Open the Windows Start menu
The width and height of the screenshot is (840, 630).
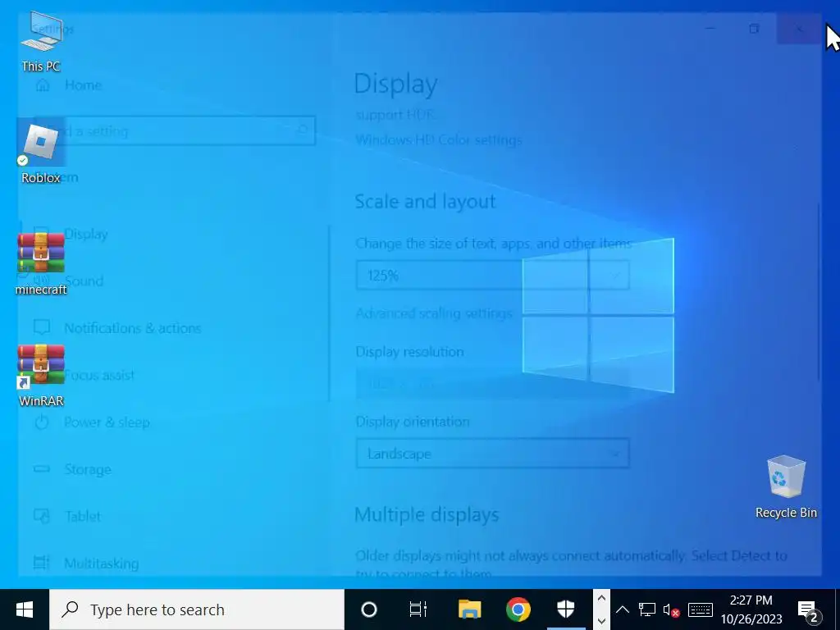point(24,609)
